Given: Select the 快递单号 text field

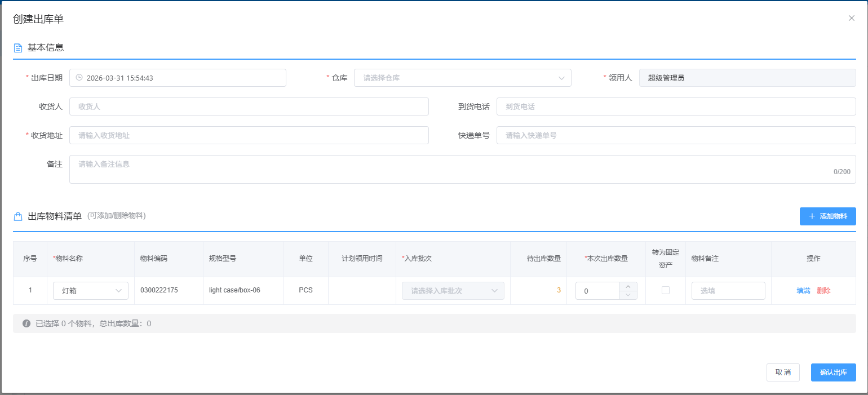Looking at the screenshot, I should tap(676, 135).
